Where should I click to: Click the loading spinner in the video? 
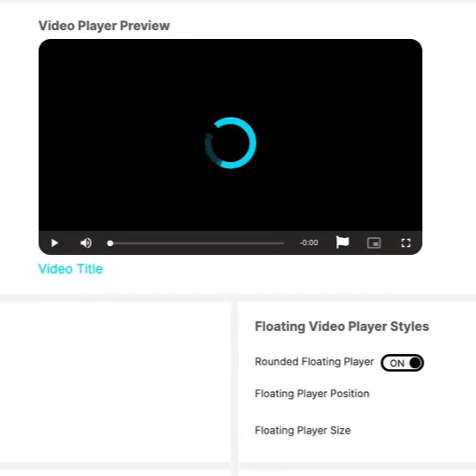click(x=230, y=143)
